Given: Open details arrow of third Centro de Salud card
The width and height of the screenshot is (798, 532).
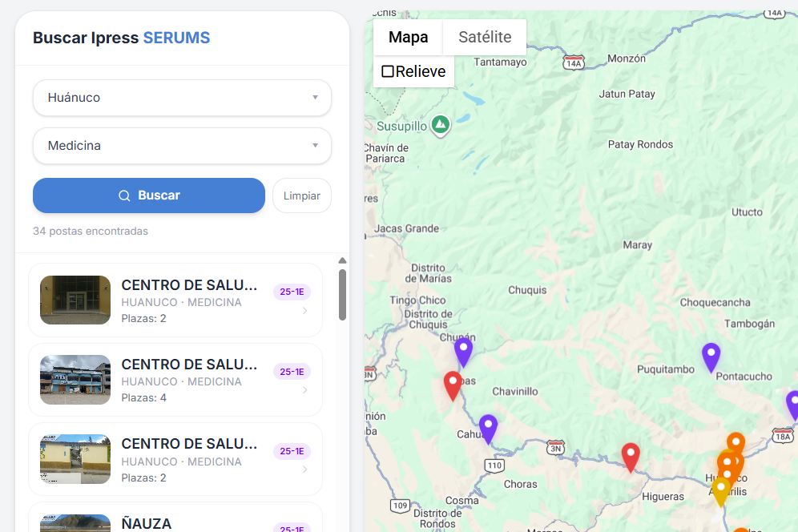Looking at the screenshot, I should click(304, 470).
